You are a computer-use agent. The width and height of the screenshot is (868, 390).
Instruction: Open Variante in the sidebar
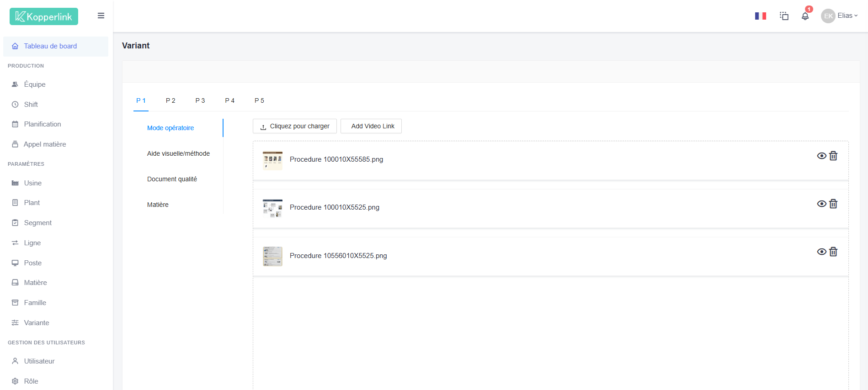(37, 323)
